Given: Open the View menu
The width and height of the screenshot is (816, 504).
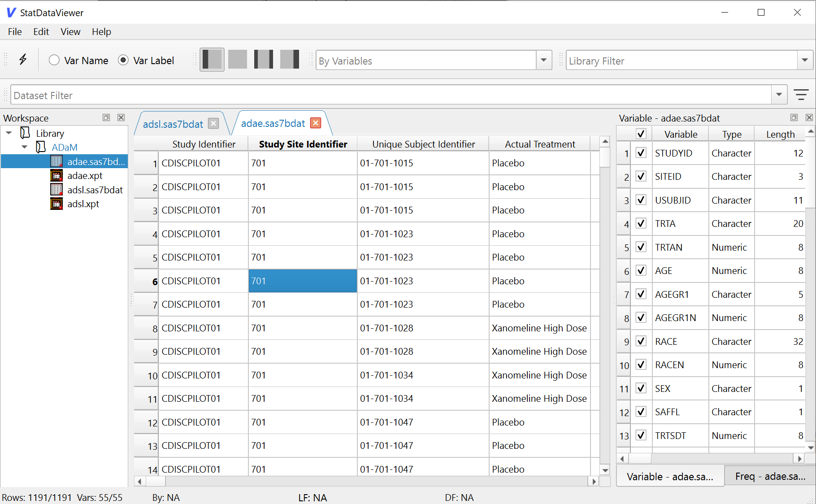Looking at the screenshot, I should [x=70, y=31].
